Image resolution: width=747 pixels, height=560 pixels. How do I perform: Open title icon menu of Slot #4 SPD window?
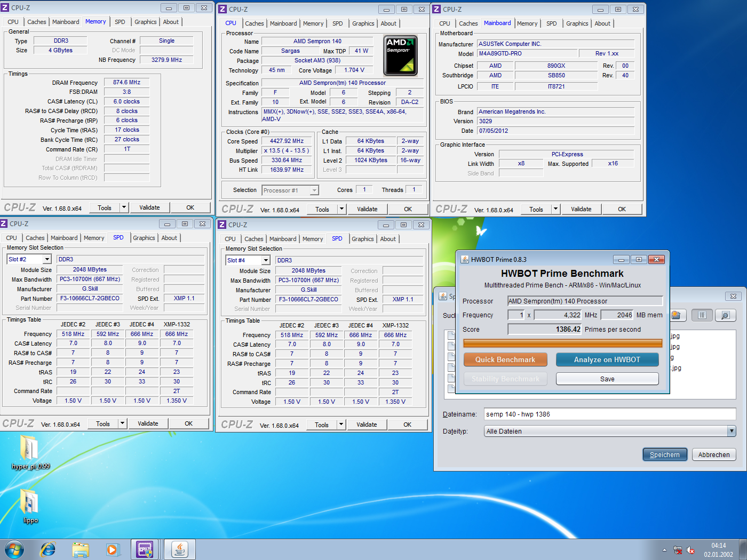[x=222, y=225]
